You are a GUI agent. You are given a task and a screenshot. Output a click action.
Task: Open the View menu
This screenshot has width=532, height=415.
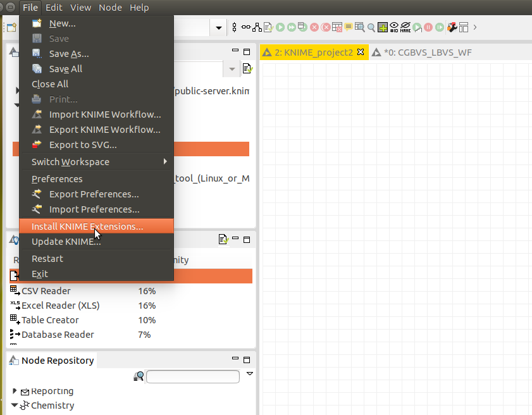[x=81, y=8]
